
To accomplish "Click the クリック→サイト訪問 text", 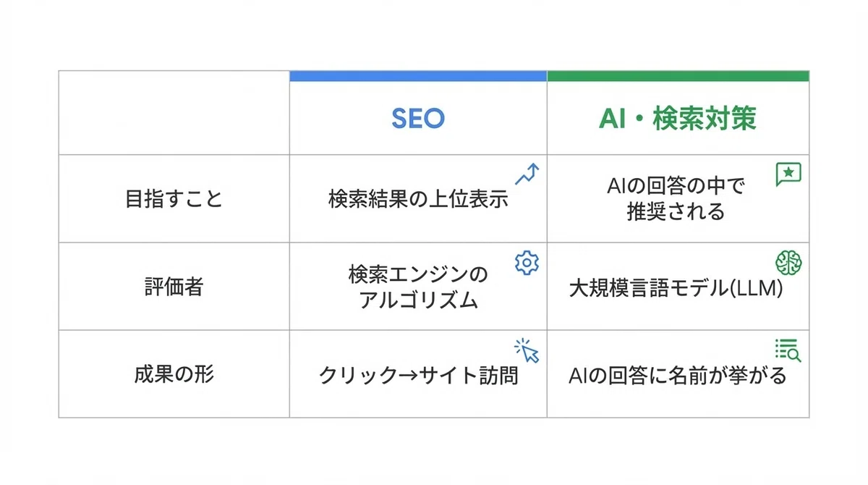I will (x=418, y=375).
